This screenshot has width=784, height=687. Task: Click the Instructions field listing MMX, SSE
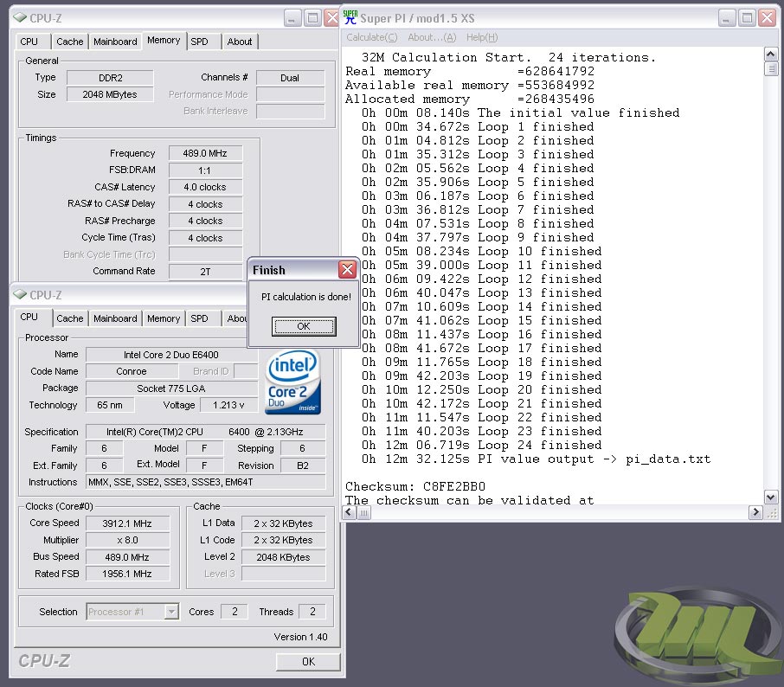pos(205,482)
